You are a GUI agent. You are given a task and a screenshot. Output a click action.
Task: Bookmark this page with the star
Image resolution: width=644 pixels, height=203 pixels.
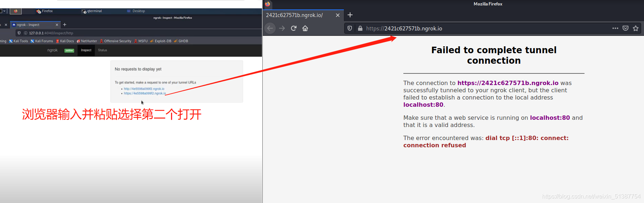(x=636, y=28)
